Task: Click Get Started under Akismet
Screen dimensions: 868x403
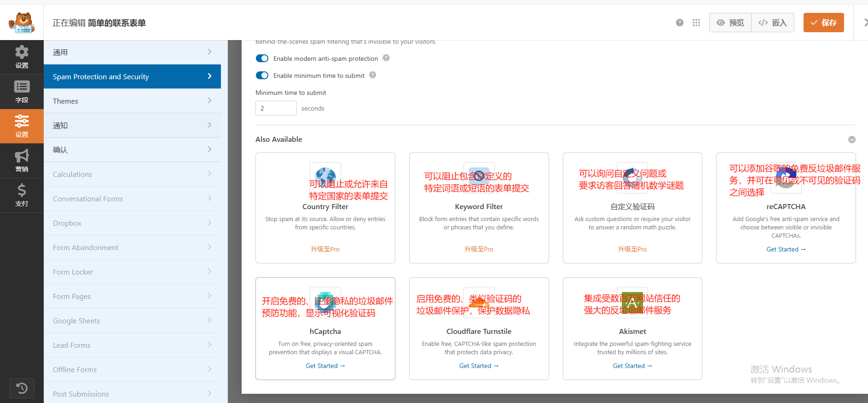Action: coord(632,366)
